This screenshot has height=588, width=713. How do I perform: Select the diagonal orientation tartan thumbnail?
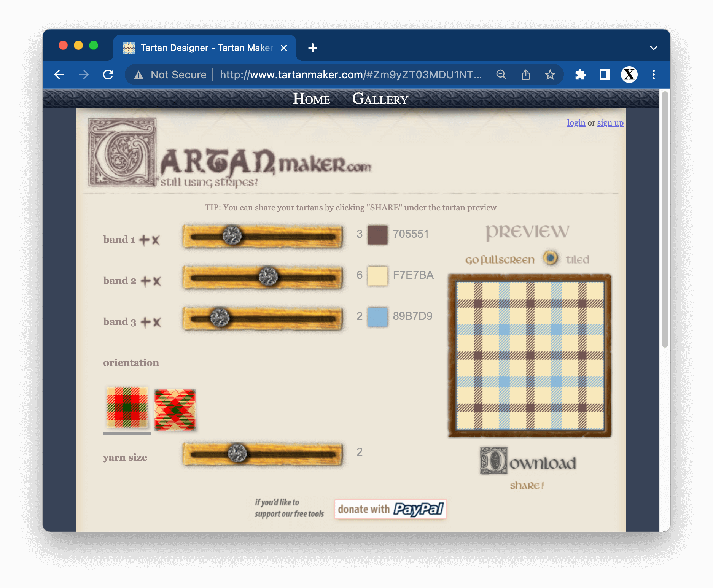(175, 410)
